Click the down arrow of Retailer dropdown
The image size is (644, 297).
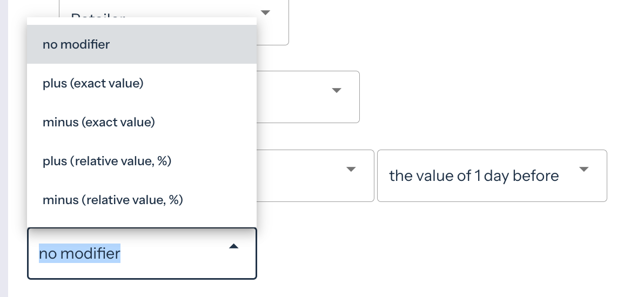point(265,12)
